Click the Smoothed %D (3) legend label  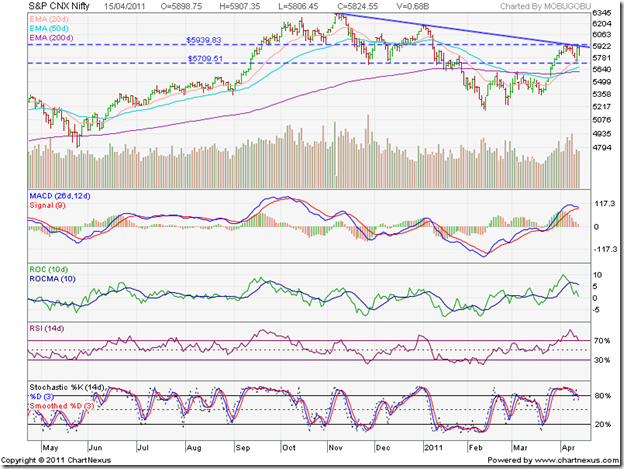point(62,406)
